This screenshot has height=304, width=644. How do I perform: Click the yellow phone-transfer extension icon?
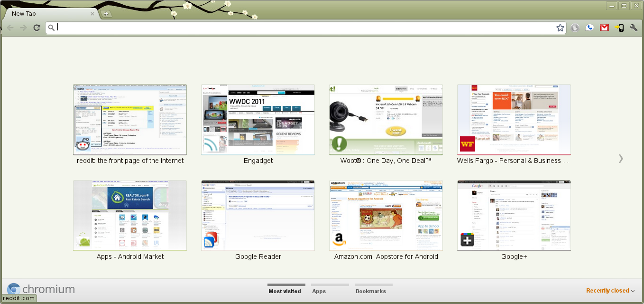tap(619, 28)
